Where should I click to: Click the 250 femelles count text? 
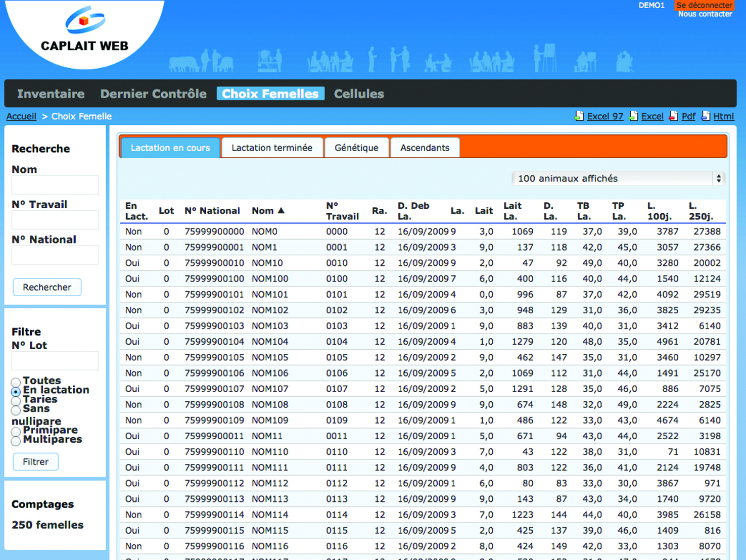point(48,525)
